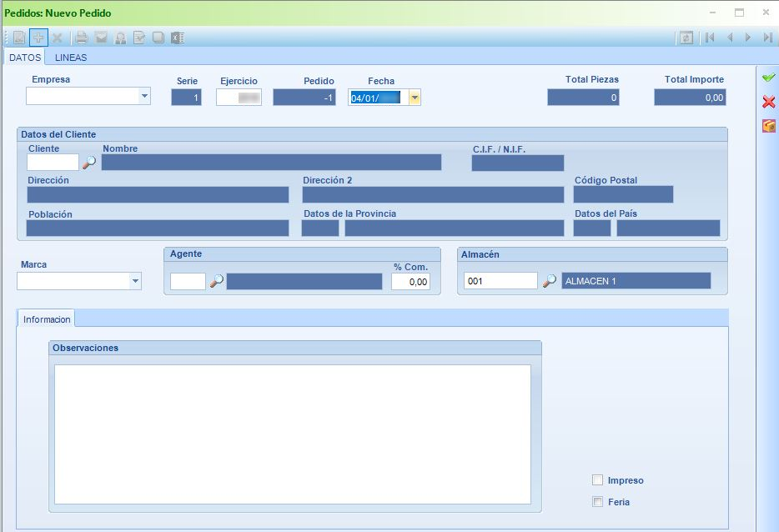Search warehouse with Almacén magnifier icon
This screenshot has width=779, height=532.
pos(549,281)
